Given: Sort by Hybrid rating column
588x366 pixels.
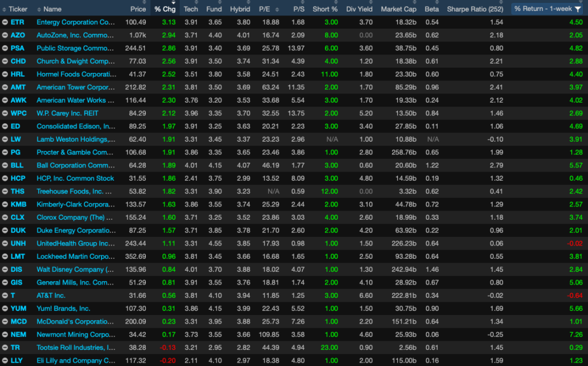Looking at the screenshot, I should (x=240, y=9).
